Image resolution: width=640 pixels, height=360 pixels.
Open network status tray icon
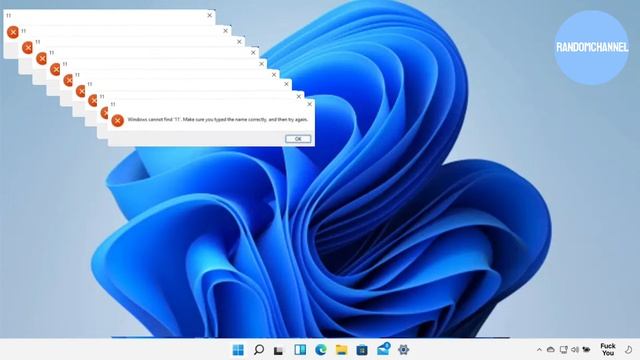click(x=564, y=350)
